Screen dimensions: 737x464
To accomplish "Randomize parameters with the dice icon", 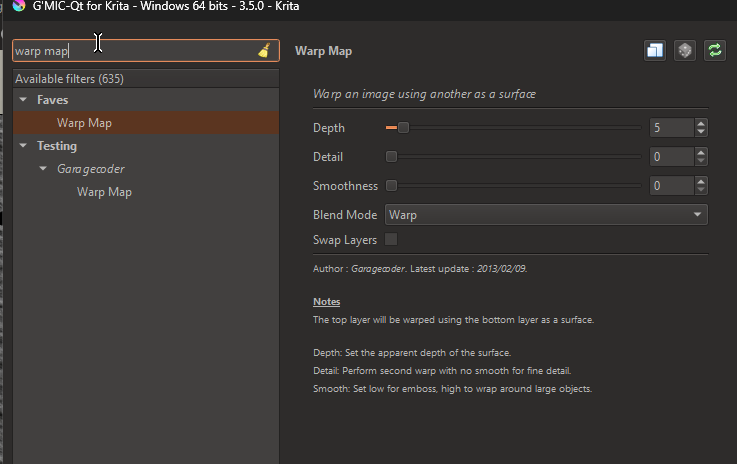I will tap(685, 51).
